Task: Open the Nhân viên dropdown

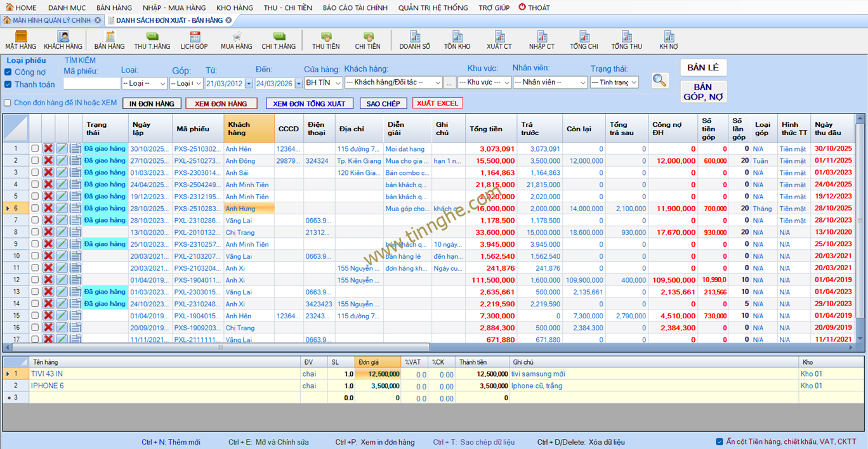Action: pos(582,82)
